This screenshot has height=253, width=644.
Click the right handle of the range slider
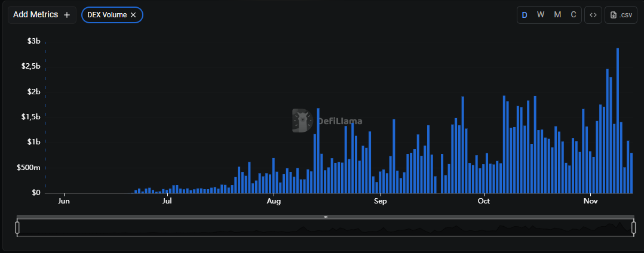pos(634,227)
